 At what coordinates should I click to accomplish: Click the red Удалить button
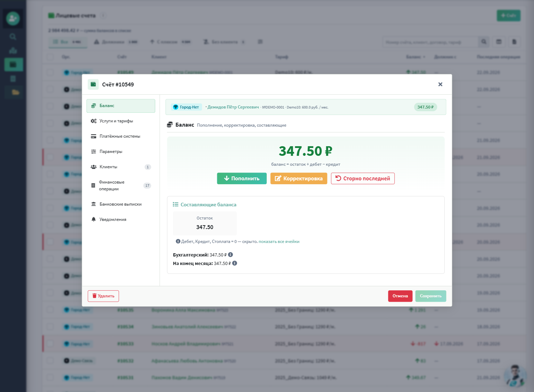pyautogui.click(x=103, y=296)
